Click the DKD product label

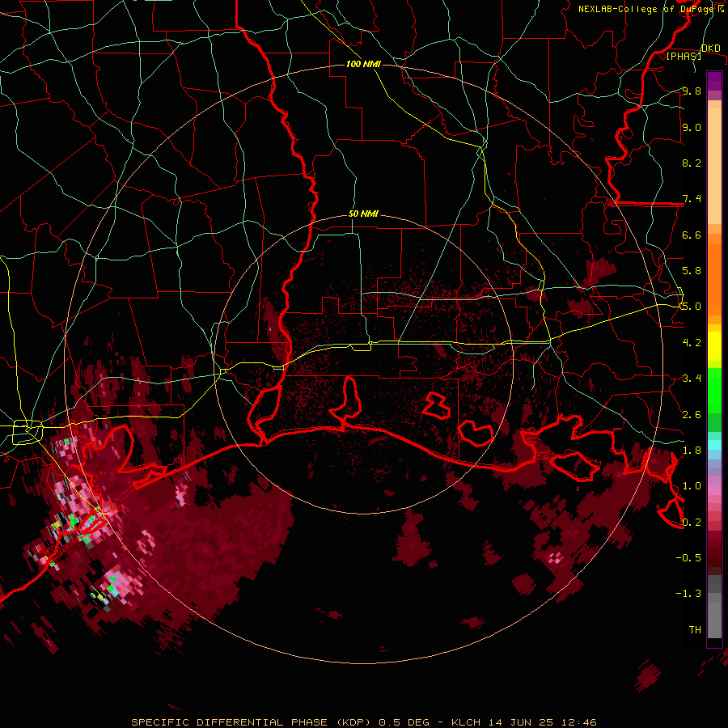(710, 48)
